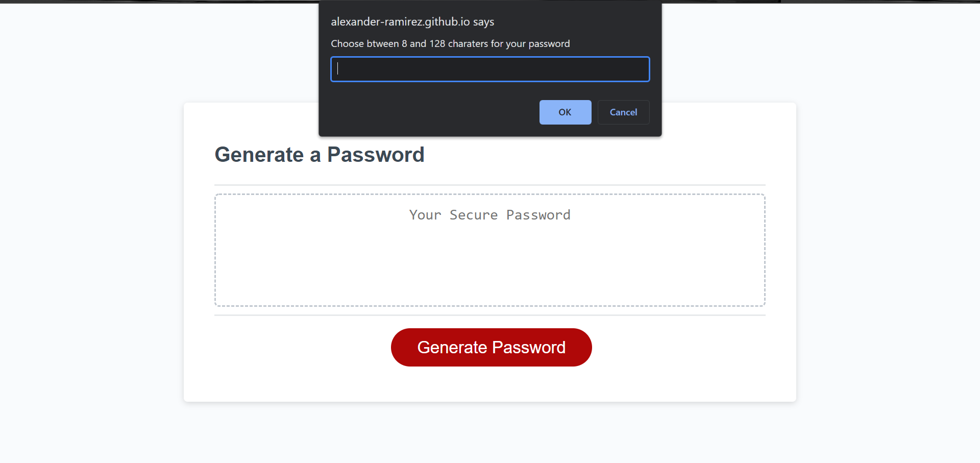
Task: Dismiss the length prompt via Cancel
Action: click(x=623, y=112)
